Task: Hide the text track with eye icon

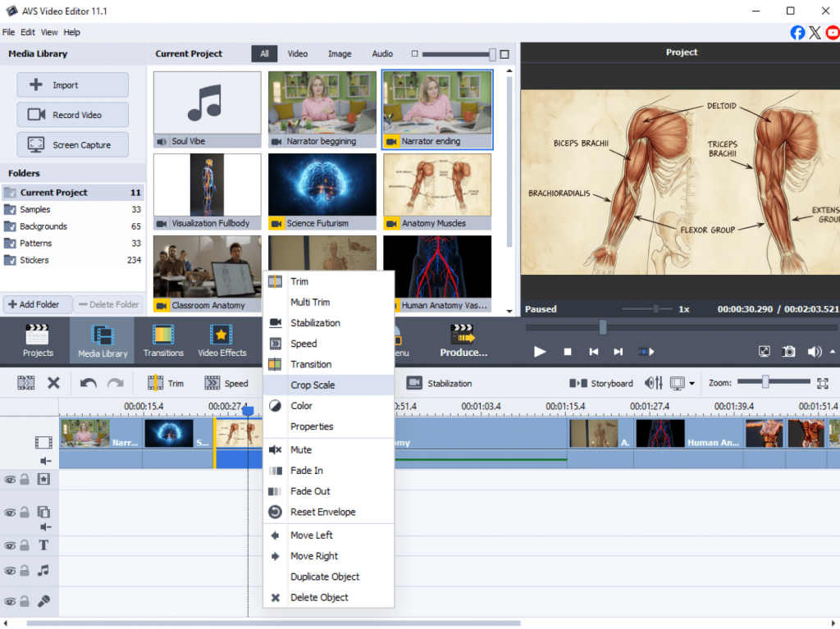Action: point(10,546)
